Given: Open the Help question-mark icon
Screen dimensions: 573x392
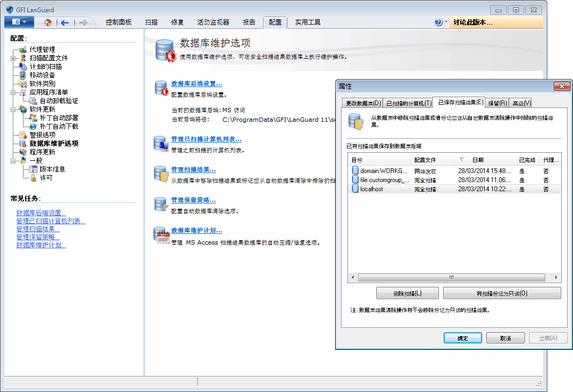Looking at the screenshot, I should 438,22.
